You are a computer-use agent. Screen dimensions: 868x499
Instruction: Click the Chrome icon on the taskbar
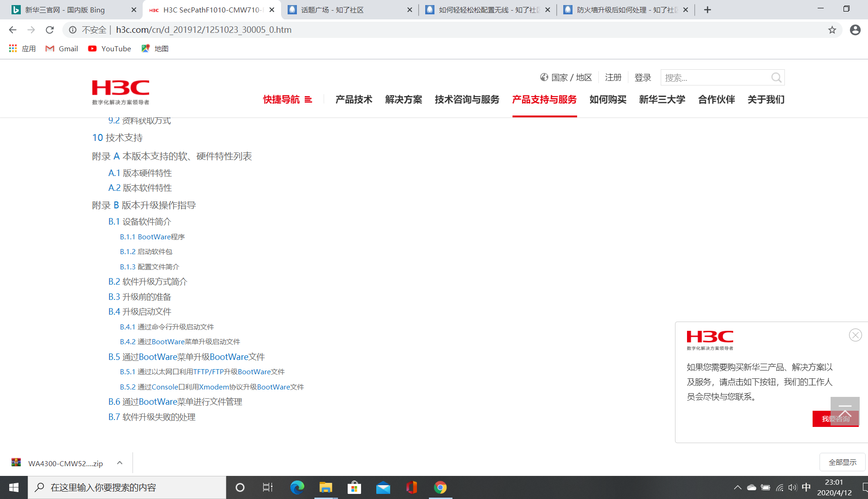point(440,487)
